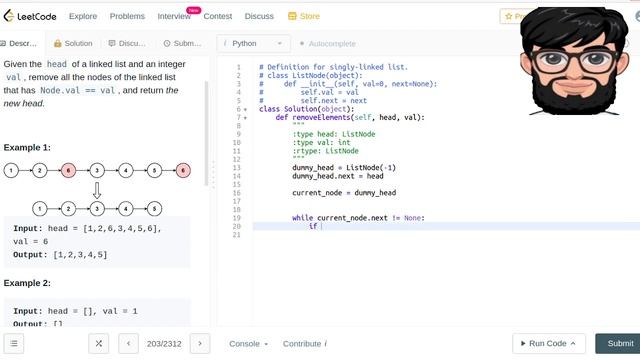The height and width of the screenshot is (360, 640).
Task: Click the while current_node.next line
Action: (x=358, y=218)
